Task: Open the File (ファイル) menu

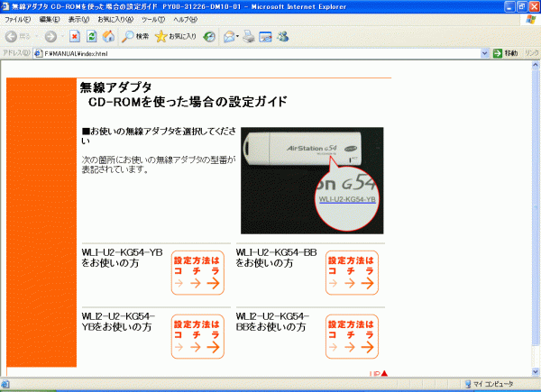Action: (18, 20)
